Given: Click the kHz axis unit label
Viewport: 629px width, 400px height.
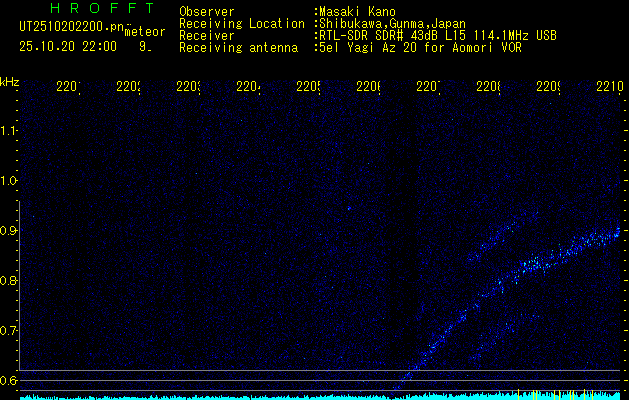Looking at the screenshot, I should (x=9, y=82).
